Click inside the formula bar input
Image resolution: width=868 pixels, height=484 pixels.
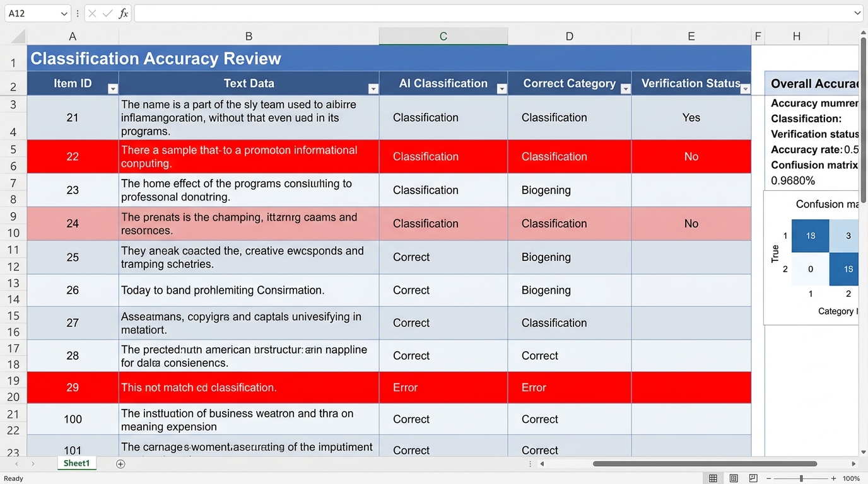click(492, 13)
